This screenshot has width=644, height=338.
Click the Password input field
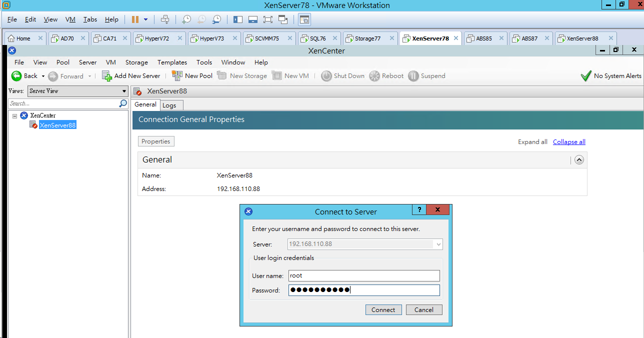(x=364, y=290)
